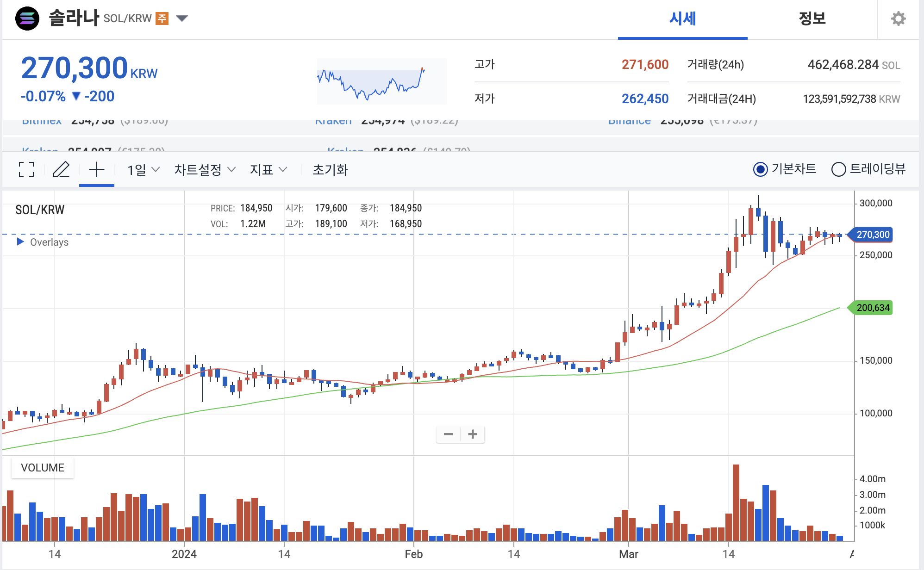924x570 pixels.
Task: Activate the crosshair plus tool
Action: [96, 170]
